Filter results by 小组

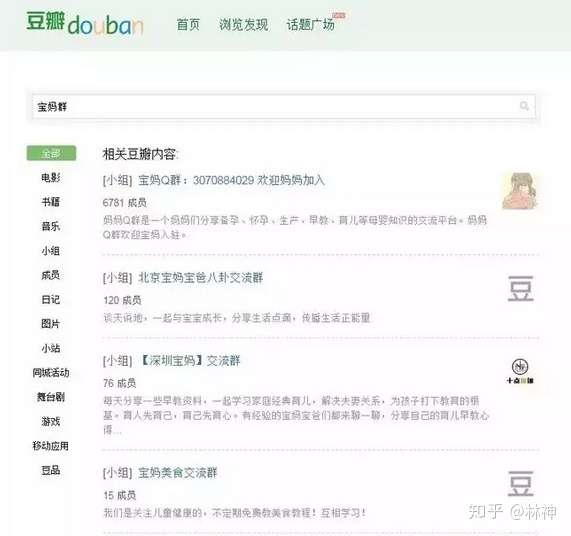point(51,251)
